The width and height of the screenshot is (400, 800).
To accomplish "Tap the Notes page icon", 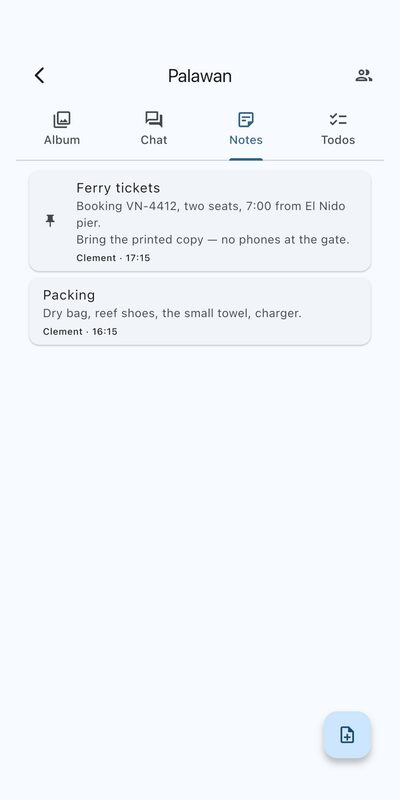I will click(246, 120).
